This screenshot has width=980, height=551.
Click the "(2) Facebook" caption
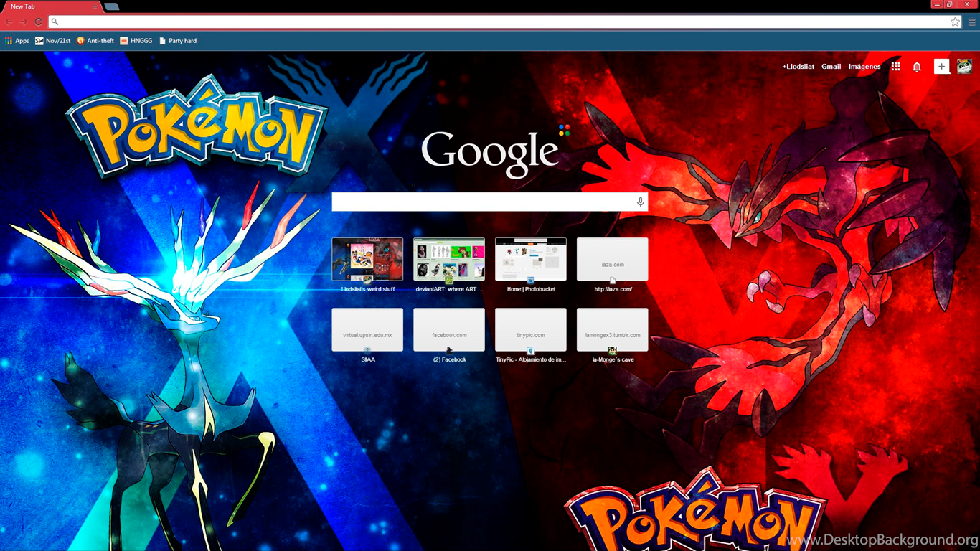coord(449,359)
